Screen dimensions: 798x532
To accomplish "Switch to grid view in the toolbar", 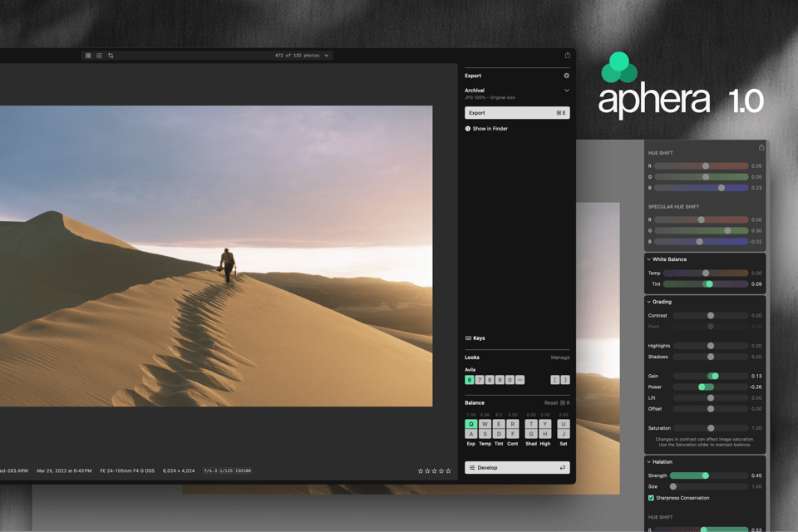I will click(x=88, y=56).
